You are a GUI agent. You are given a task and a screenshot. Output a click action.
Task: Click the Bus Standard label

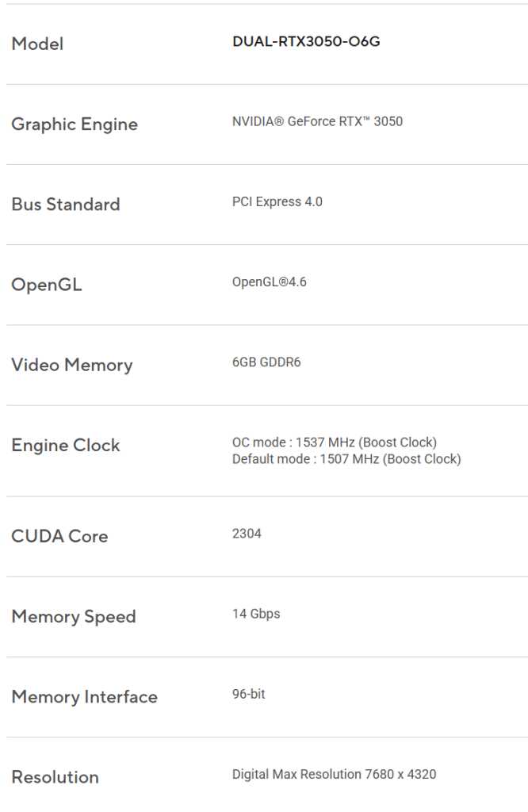66,205
